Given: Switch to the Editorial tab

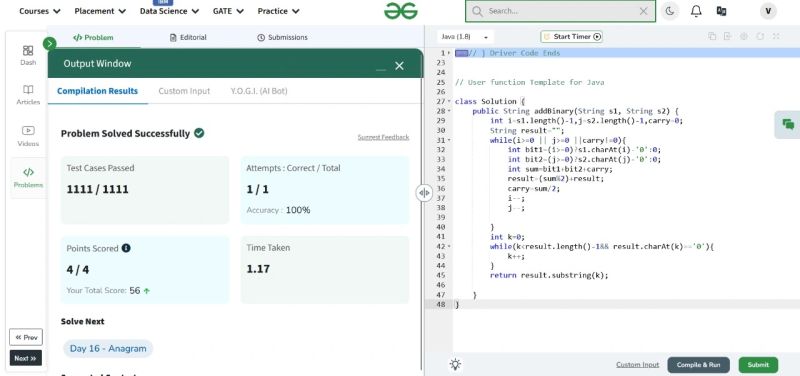Looking at the screenshot, I should tap(188, 37).
